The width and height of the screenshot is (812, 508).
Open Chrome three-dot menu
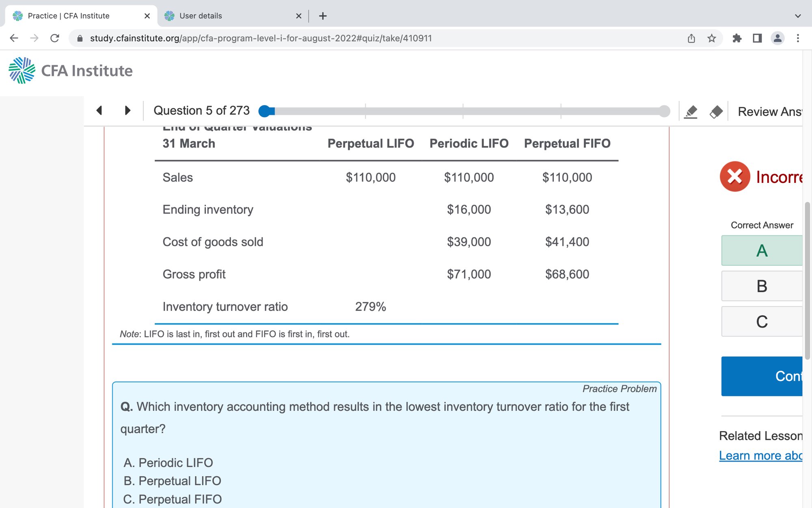click(798, 38)
